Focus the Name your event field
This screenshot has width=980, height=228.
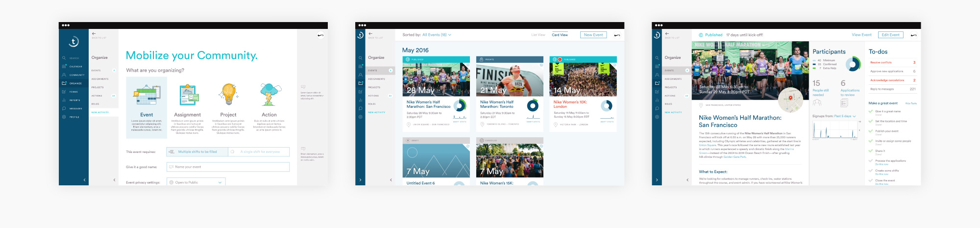[228, 167]
